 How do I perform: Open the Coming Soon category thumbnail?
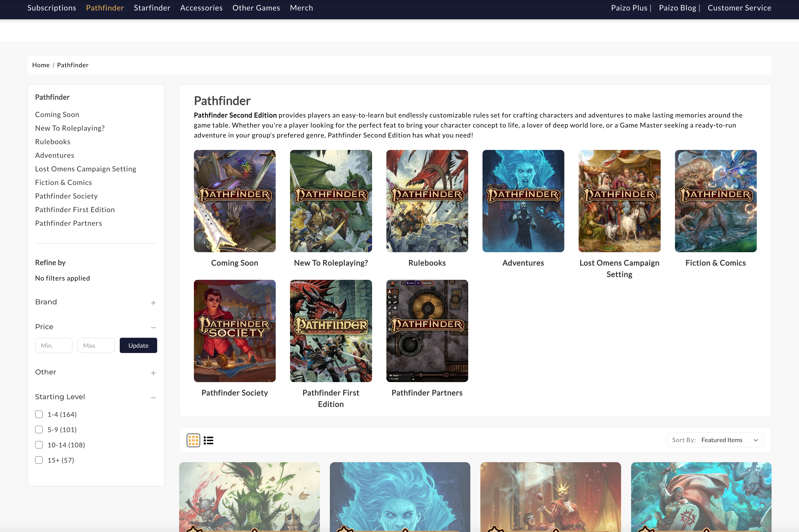tap(234, 201)
